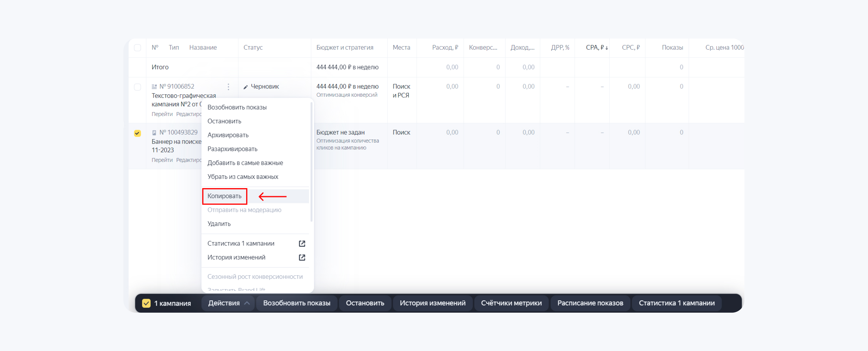This screenshot has width=868, height=351.
Task: Click Перейти link under campaign 91006852
Action: point(162,114)
